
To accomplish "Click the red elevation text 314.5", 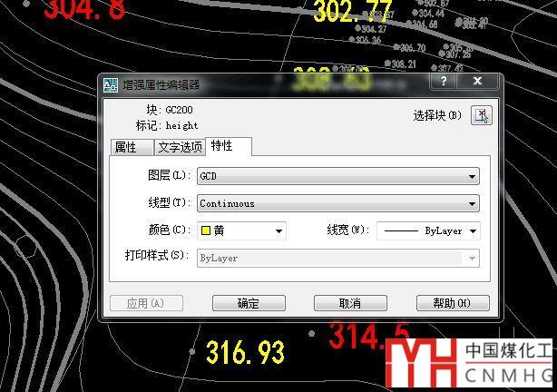I will click(x=368, y=335).
